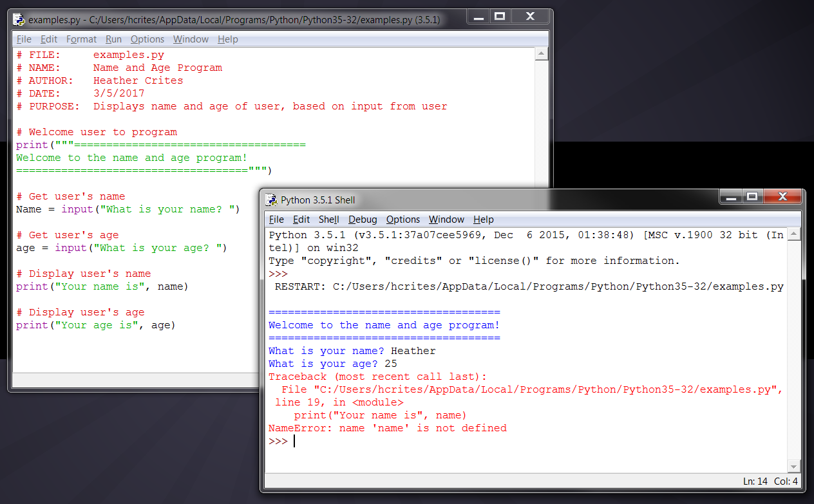Open Edit menu in examples.py editor window
Viewport: 814px width, 504px height.
click(x=49, y=39)
